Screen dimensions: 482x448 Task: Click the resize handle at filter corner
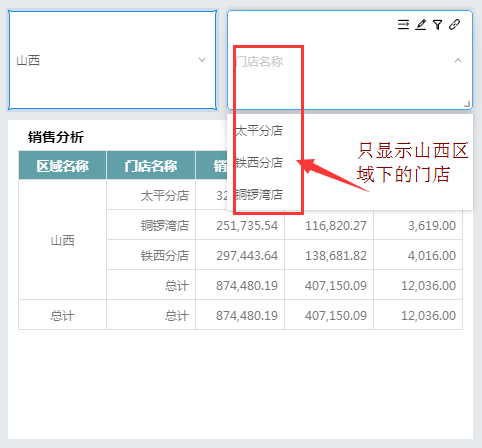pos(467,104)
